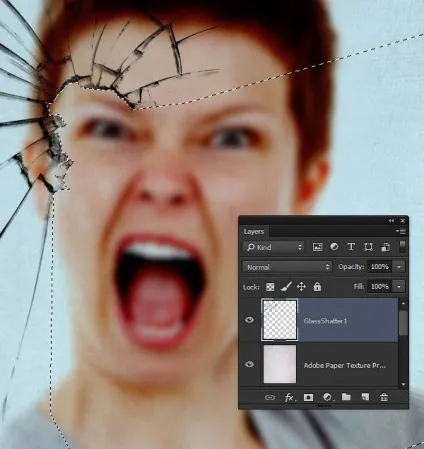This screenshot has width=424, height=449.
Task: Click the Fill value field
Action: [380, 286]
